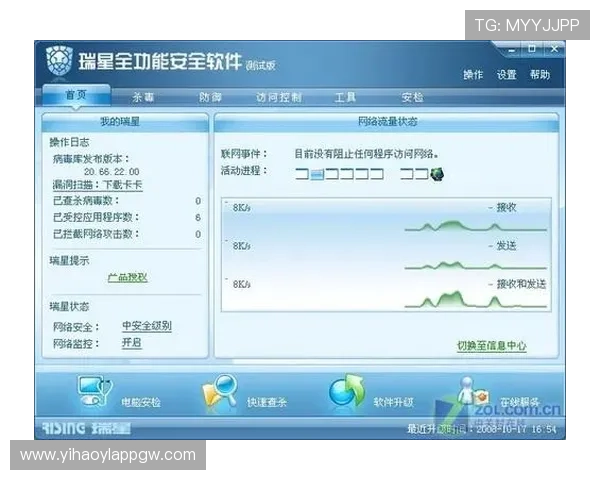Click the 电脑安检 computer checkup icon
Screen dimensions: 600x480
95,390
